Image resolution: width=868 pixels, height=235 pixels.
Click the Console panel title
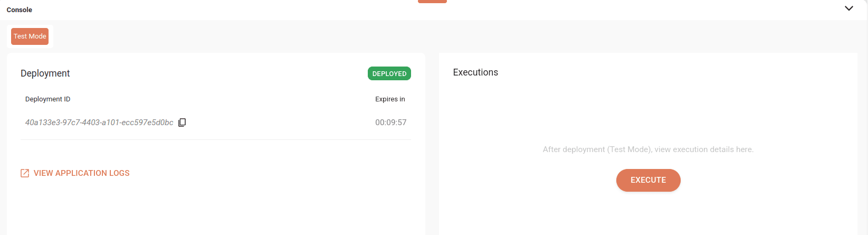(x=20, y=10)
